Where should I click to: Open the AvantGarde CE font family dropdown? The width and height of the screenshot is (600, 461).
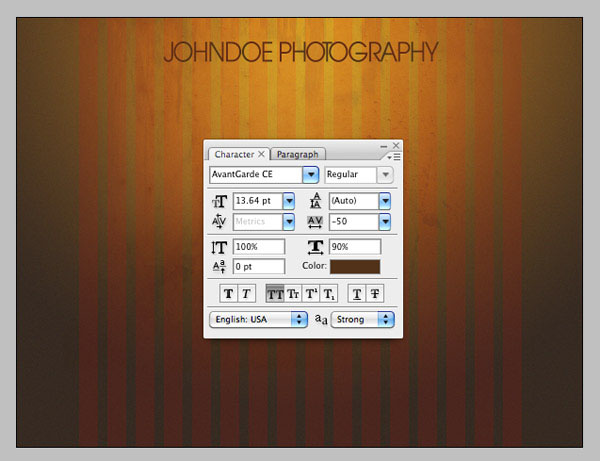(311, 175)
